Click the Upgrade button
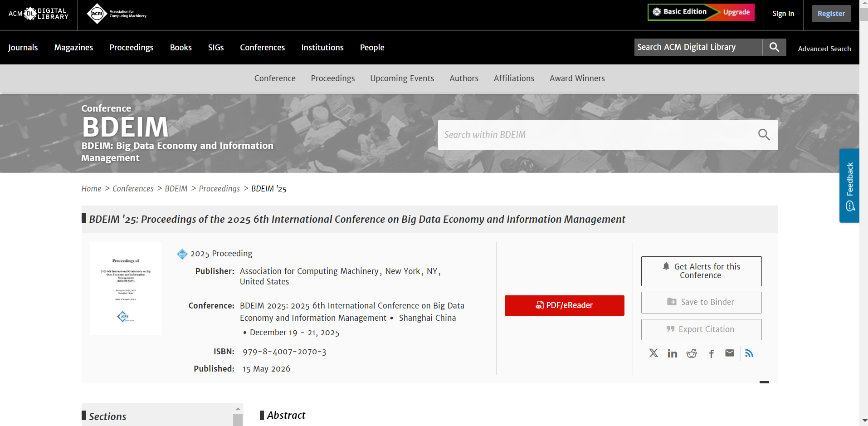Image resolution: width=868 pixels, height=426 pixels. click(736, 12)
